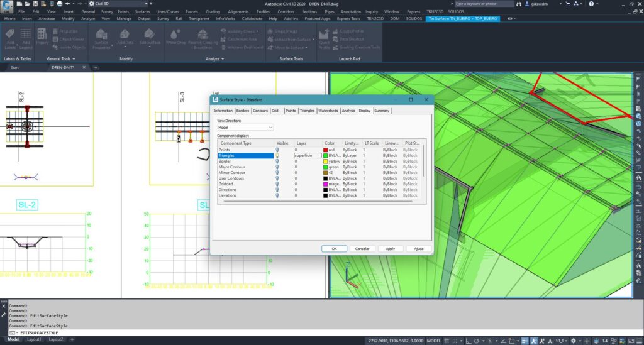This screenshot has width=644, height=345.
Task: Switch to the Analysis tab in Surface Style
Action: click(x=348, y=111)
